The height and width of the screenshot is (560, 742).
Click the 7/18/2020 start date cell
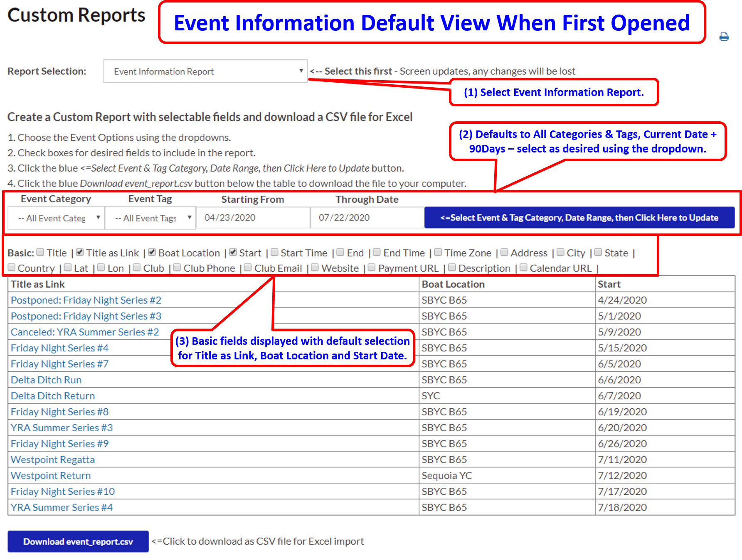pos(665,507)
